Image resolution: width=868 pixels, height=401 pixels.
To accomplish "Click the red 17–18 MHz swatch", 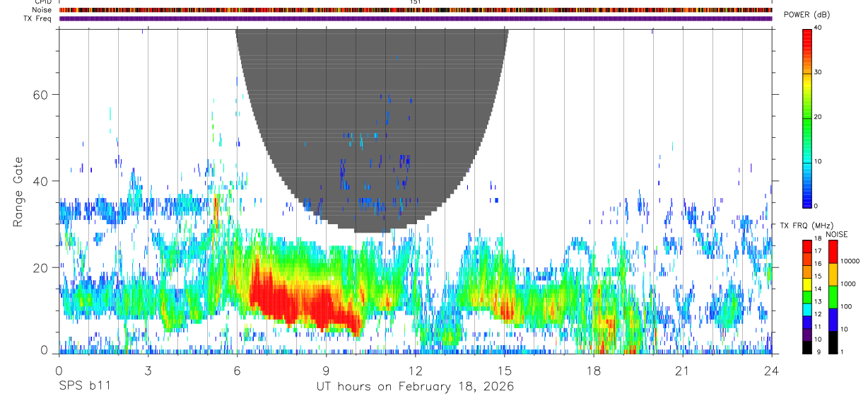I will coord(807,245).
